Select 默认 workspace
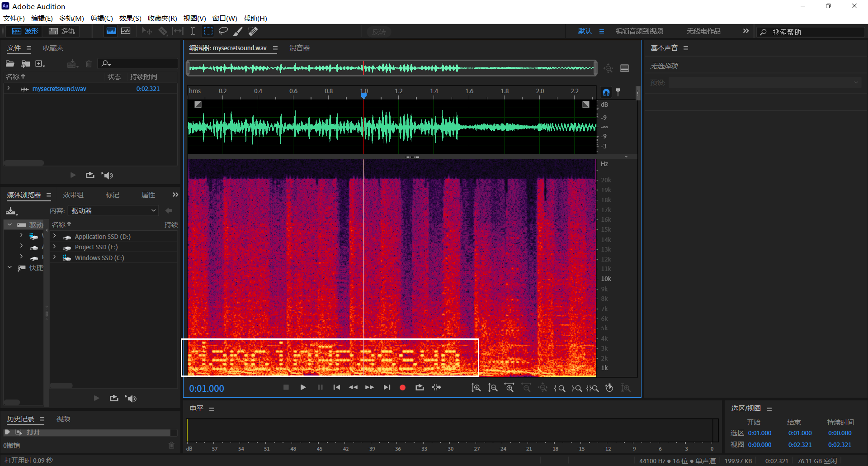This screenshot has width=868, height=466. click(585, 31)
